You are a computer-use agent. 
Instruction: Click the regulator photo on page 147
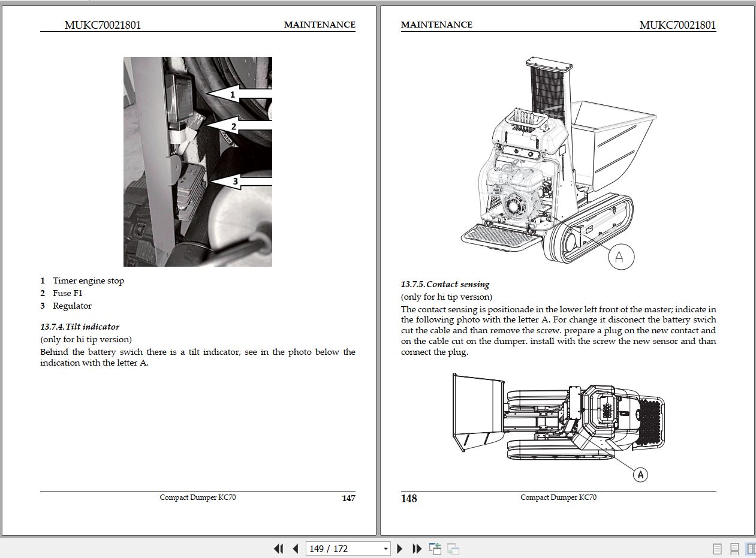[197, 161]
